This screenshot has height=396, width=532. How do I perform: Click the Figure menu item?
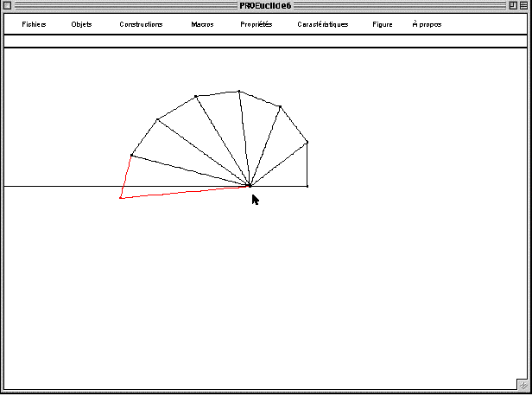click(382, 24)
